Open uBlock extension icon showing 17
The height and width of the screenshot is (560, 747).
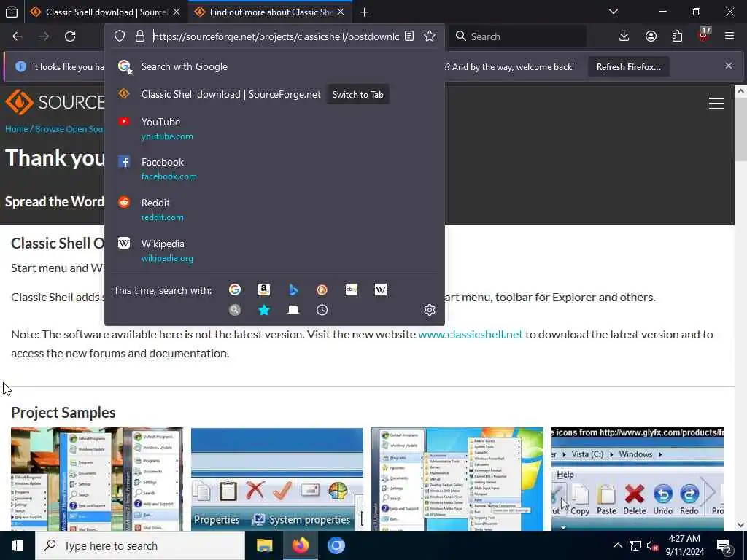point(704,35)
